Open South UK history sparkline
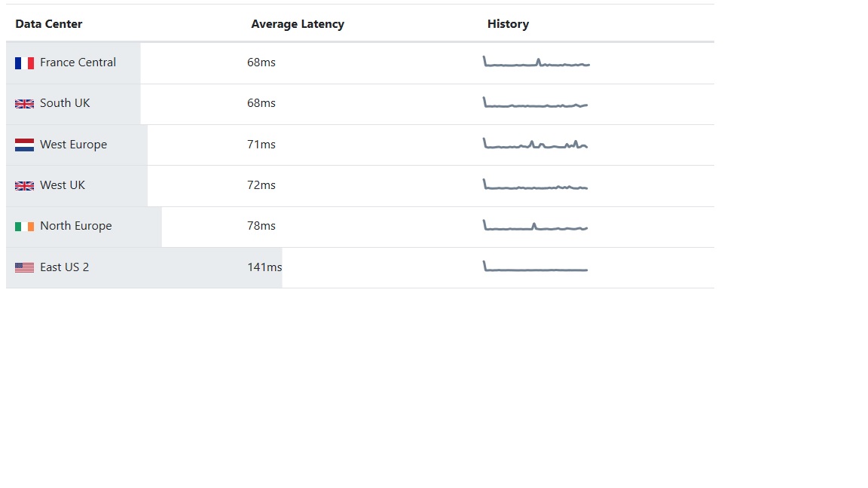The height and width of the screenshot is (488, 868). 535,102
